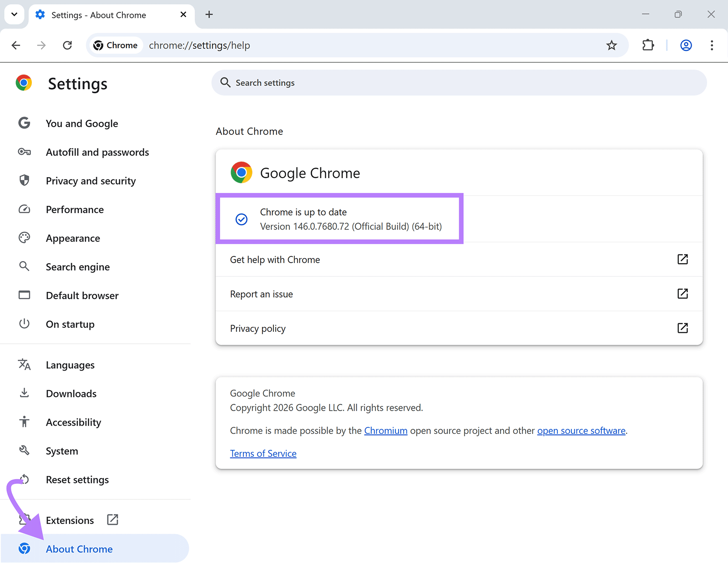Open the Autofill and passwords section
Screen dimensions: 728x585
tap(97, 152)
